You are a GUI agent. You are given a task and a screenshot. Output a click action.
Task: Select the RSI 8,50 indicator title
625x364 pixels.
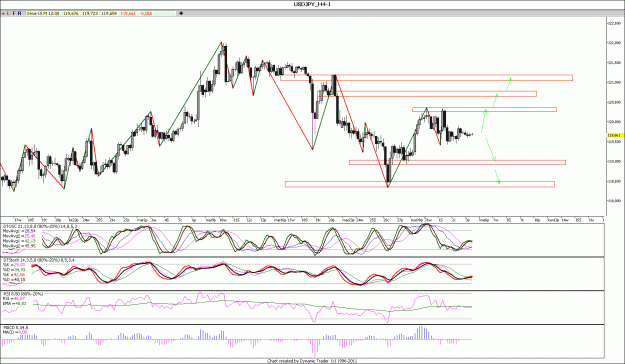click(23, 294)
